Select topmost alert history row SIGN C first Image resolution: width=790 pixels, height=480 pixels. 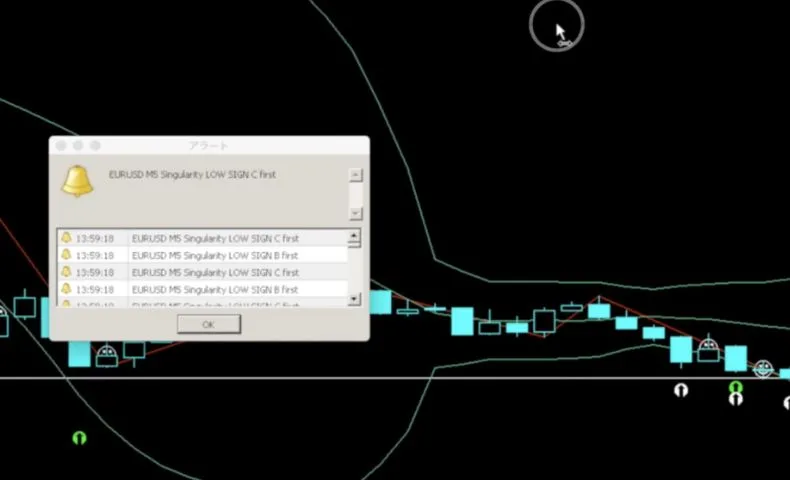point(203,238)
